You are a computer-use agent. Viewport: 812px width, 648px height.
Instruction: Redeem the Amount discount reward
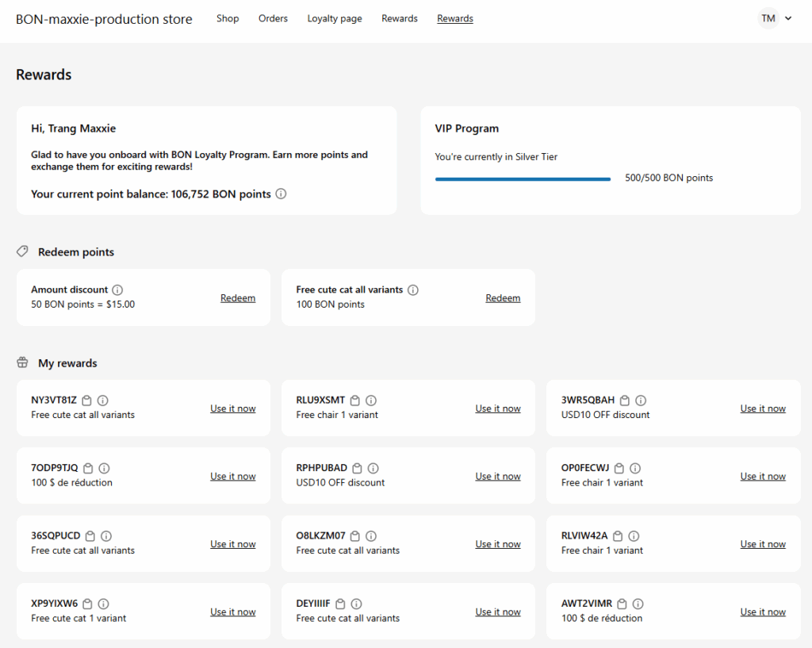tap(238, 297)
